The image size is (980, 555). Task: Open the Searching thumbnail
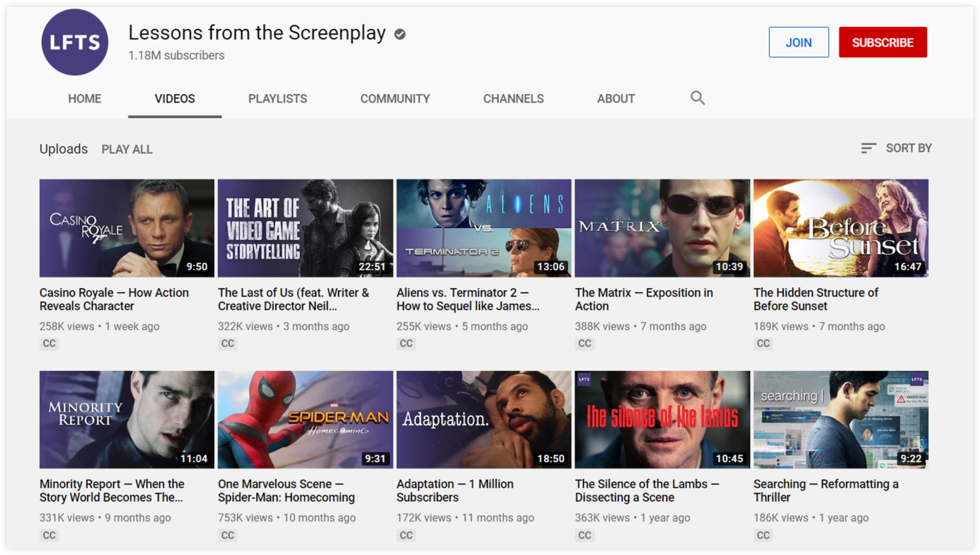coord(841,420)
